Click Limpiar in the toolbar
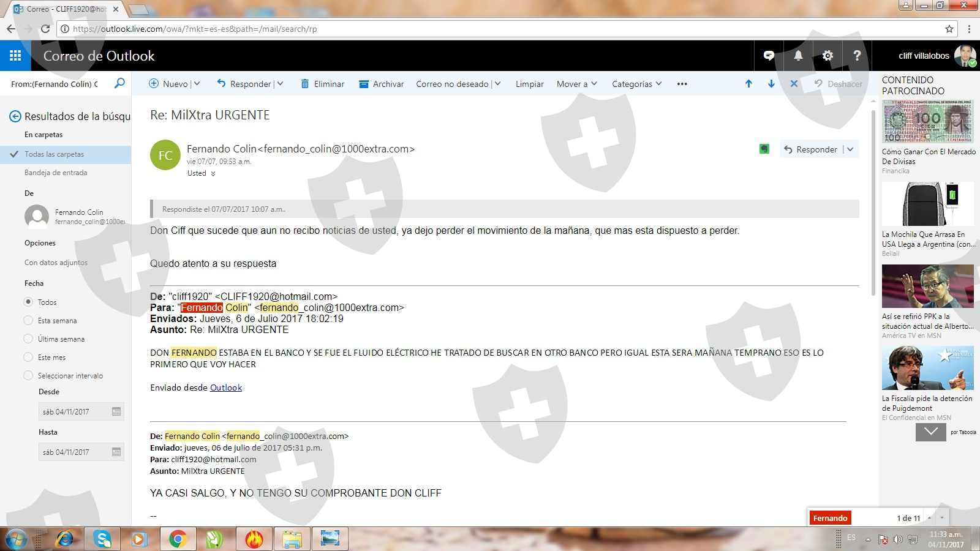 [530, 84]
